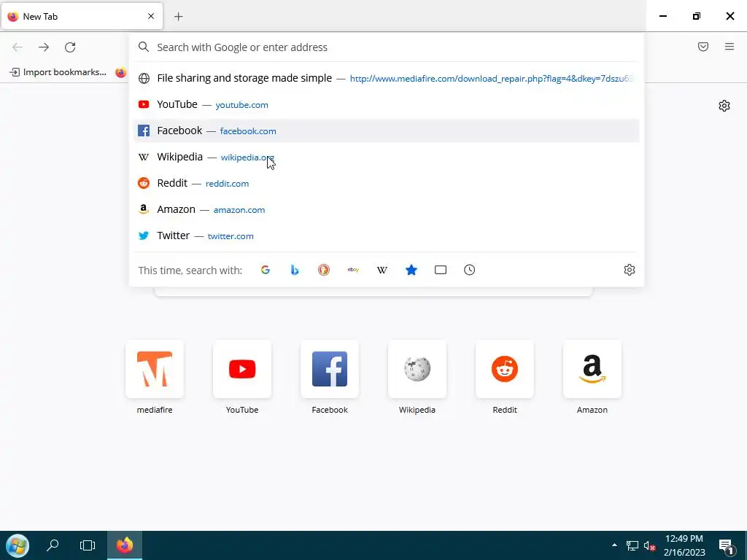Choose the Wikipedia suggestion row
Viewport: 747px width, 560px height.
point(386,157)
